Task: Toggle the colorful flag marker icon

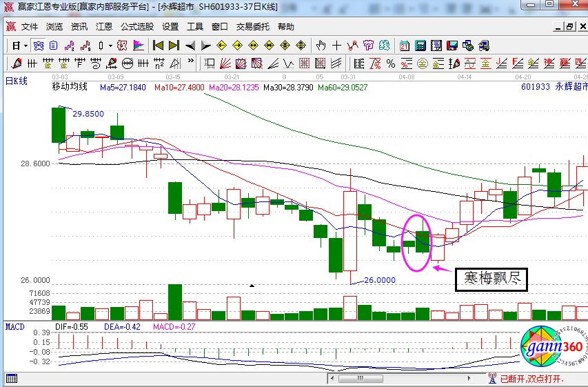Action: point(139,46)
